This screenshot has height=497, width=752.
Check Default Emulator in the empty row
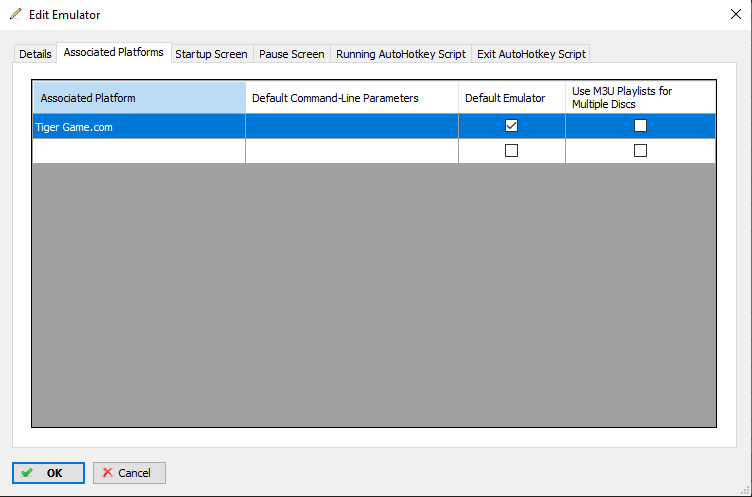pyautogui.click(x=511, y=151)
